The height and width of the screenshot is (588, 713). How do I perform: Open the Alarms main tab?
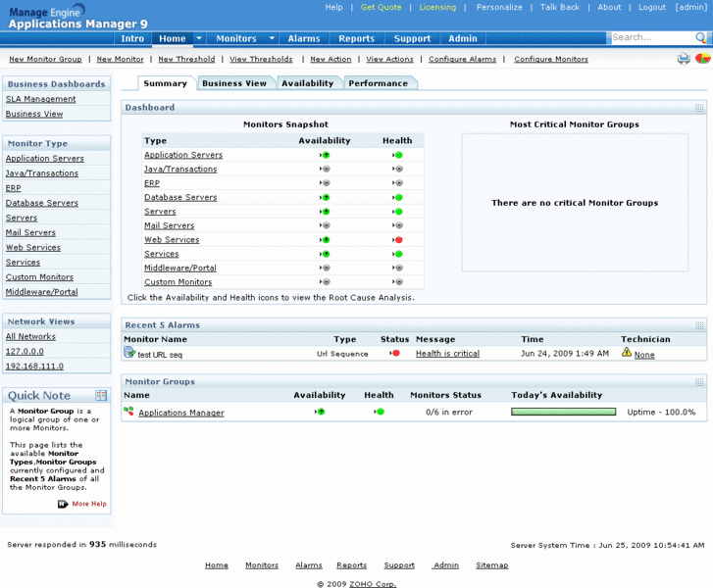tap(304, 38)
